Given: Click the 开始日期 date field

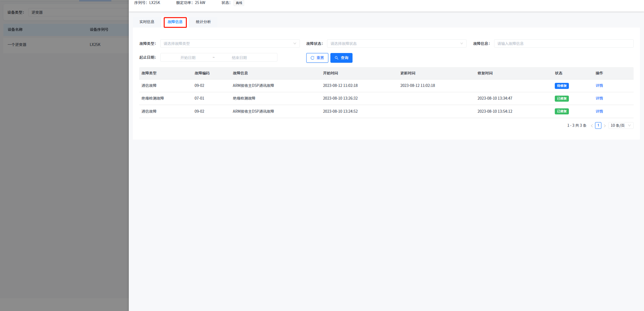Looking at the screenshot, I should coord(188,58).
